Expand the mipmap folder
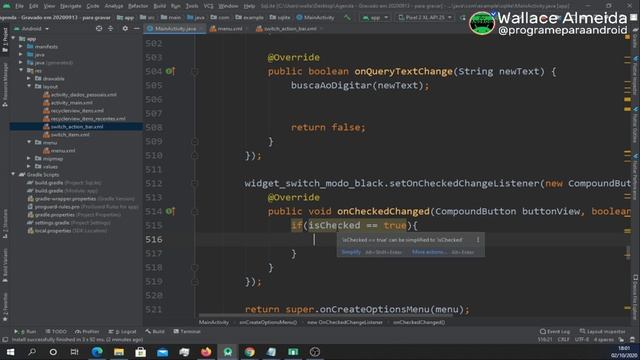This screenshot has width=640, height=360. point(29,158)
